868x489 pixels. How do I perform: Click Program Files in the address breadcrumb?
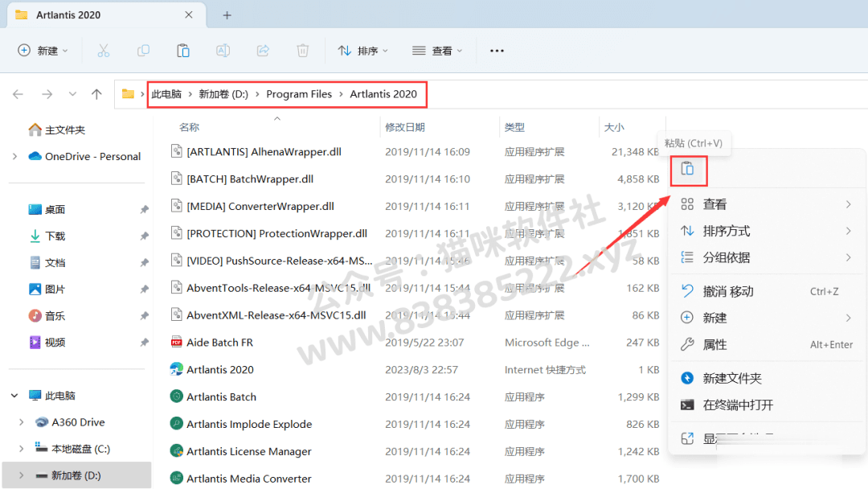coord(299,94)
